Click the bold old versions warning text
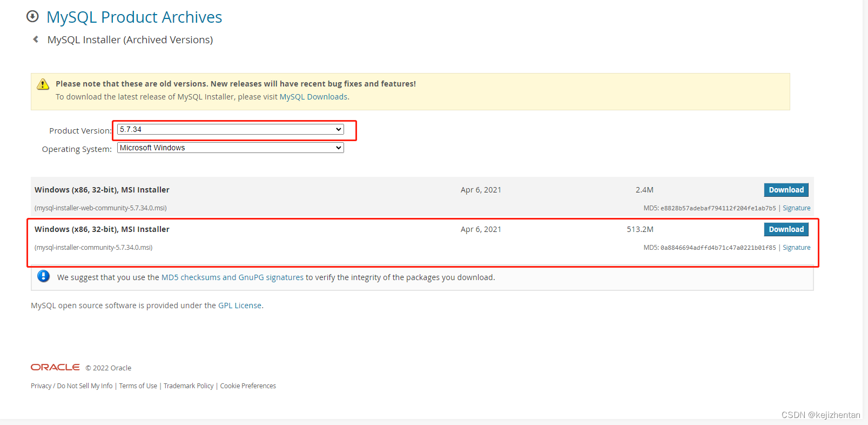The image size is (868, 425). click(235, 84)
